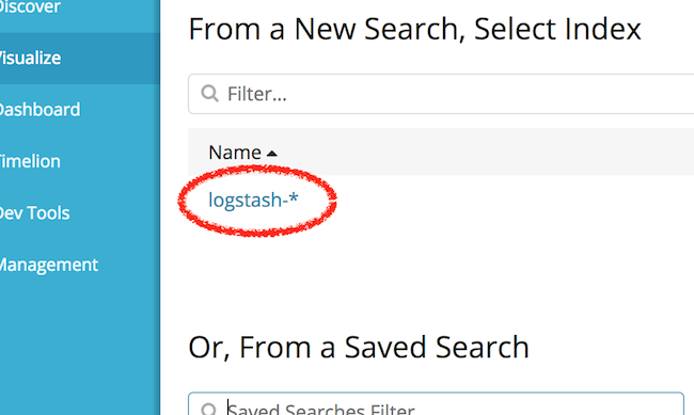
Task: Click empty sidebar area below Management
Action: point(78,350)
